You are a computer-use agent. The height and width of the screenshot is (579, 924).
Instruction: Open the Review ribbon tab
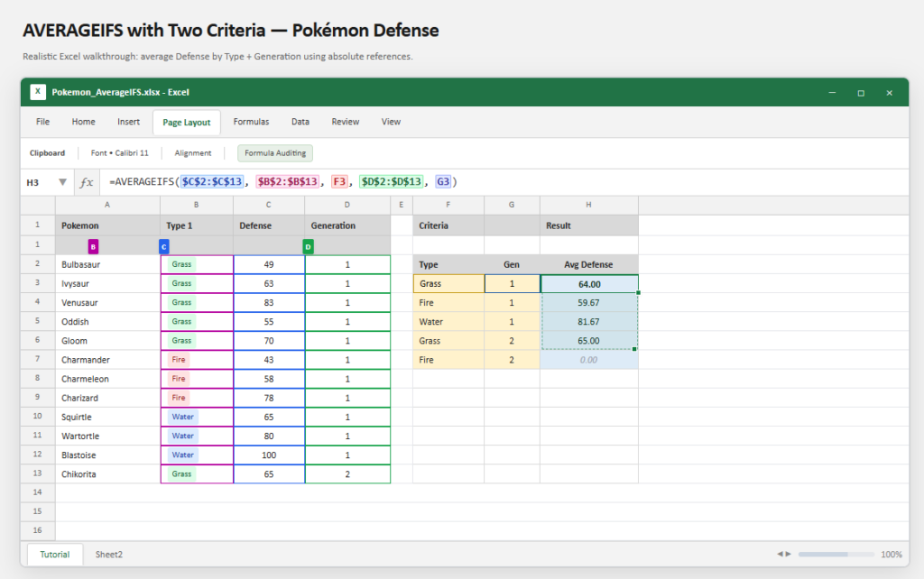[x=346, y=122]
